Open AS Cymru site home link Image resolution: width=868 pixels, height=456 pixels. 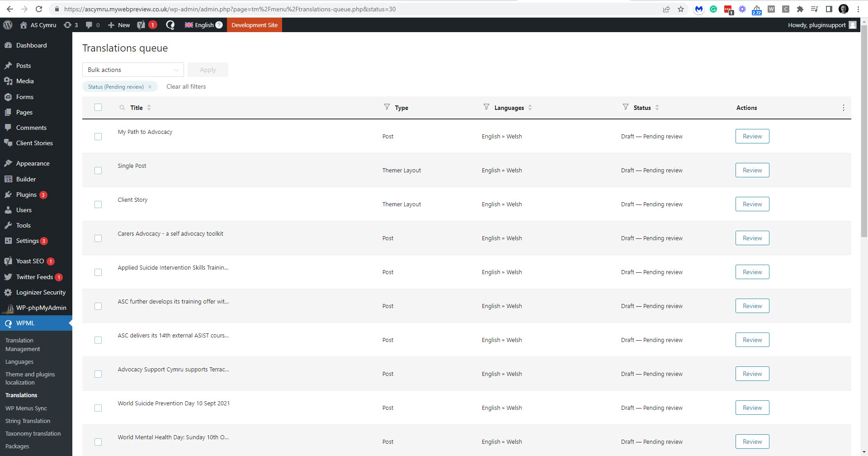click(x=38, y=25)
